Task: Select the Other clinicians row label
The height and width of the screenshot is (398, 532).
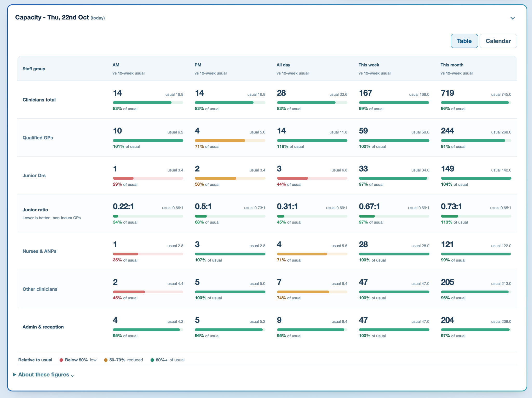Action: (x=40, y=289)
